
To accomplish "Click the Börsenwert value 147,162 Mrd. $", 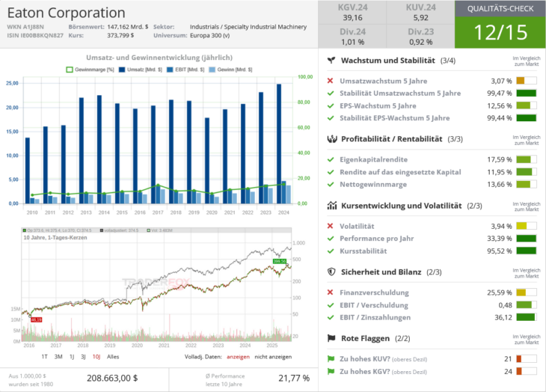I will point(127,27).
